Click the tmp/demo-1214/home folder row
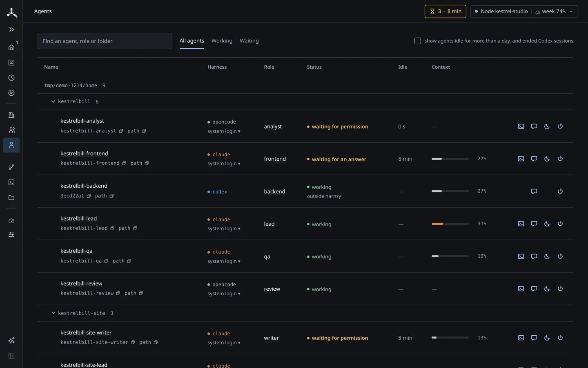 click(305, 85)
